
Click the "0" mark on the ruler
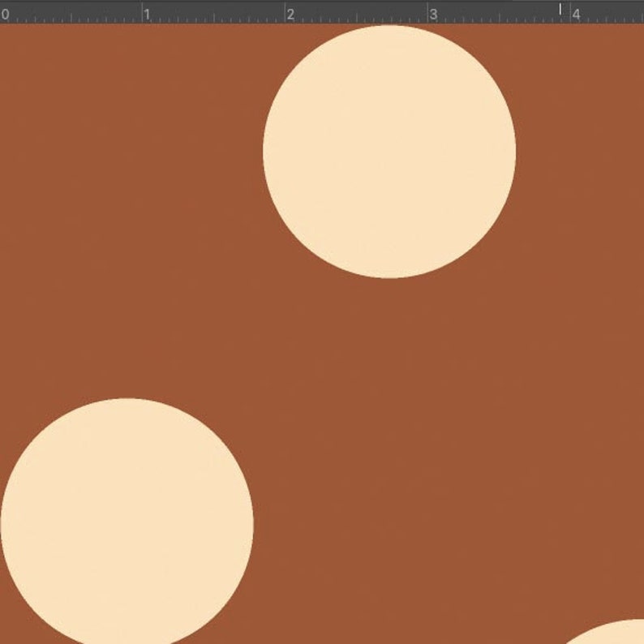5,15
